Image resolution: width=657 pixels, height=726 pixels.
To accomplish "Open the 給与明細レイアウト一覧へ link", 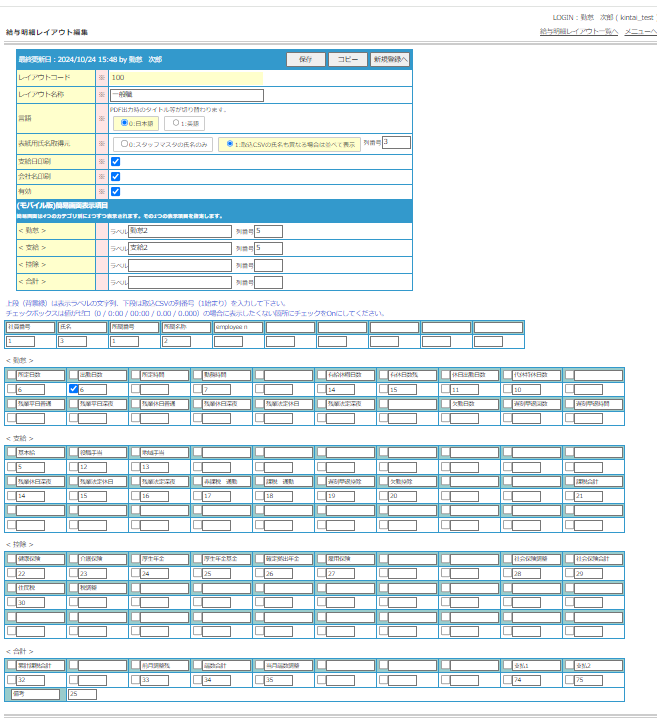I will pos(577,32).
